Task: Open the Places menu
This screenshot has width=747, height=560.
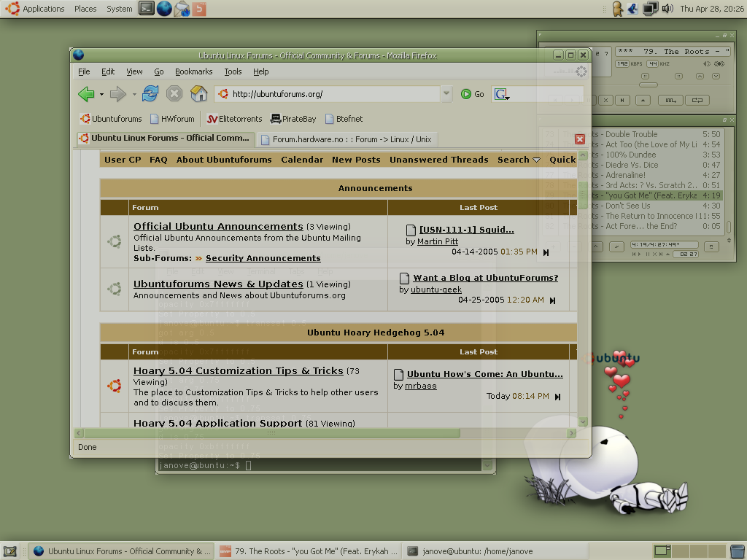Action: tap(85, 9)
